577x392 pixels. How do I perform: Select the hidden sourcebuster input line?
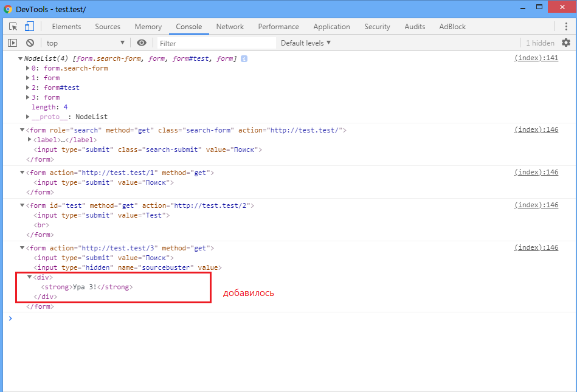[128, 267]
